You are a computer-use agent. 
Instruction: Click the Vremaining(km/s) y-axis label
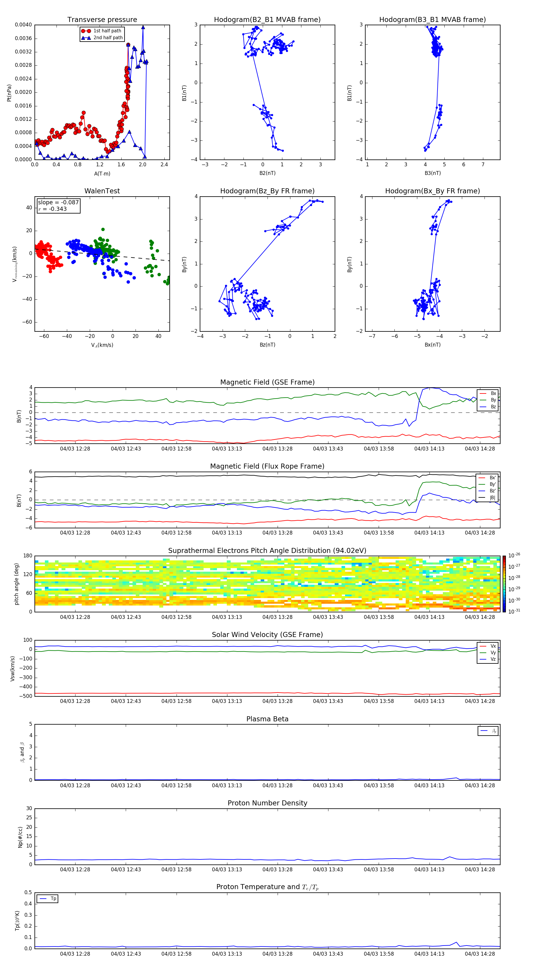15,264
